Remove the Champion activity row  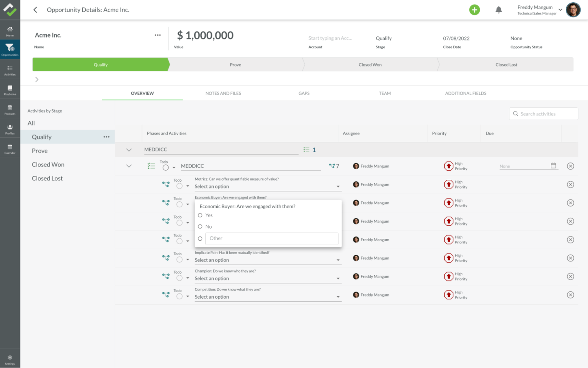tap(570, 276)
